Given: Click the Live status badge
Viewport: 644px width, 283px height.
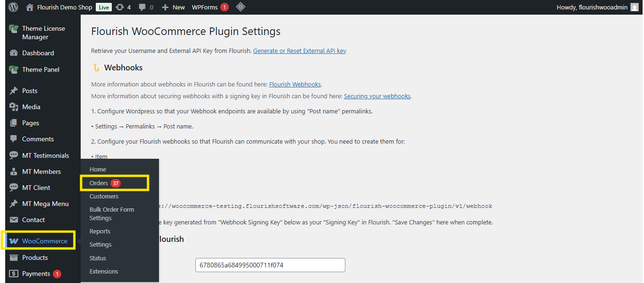Looking at the screenshot, I should pyautogui.click(x=104, y=7).
